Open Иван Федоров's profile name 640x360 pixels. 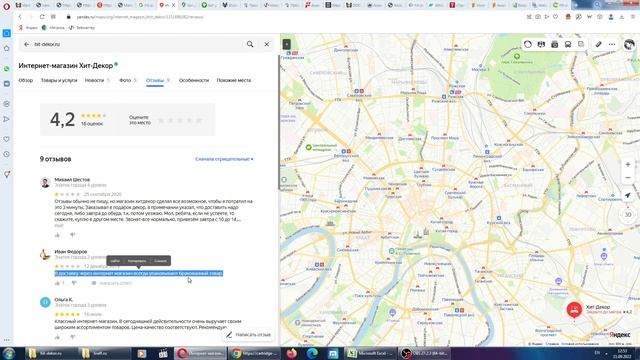pyautogui.click(x=71, y=252)
